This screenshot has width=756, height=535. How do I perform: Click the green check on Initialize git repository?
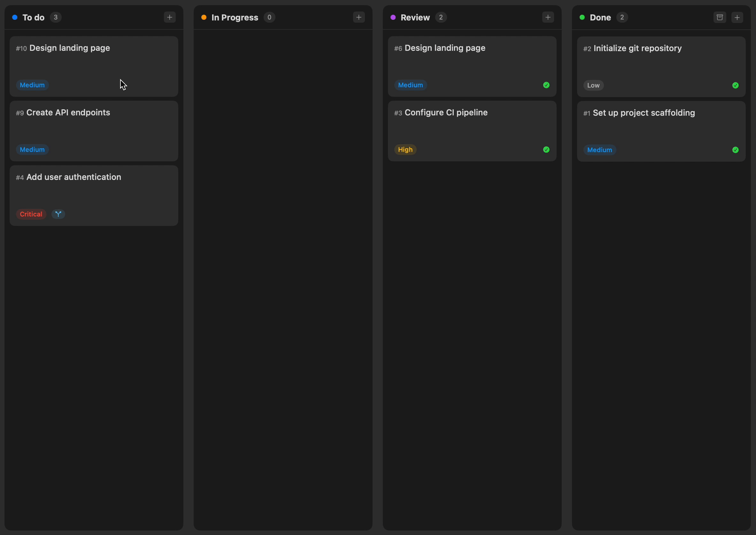tap(736, 85)
